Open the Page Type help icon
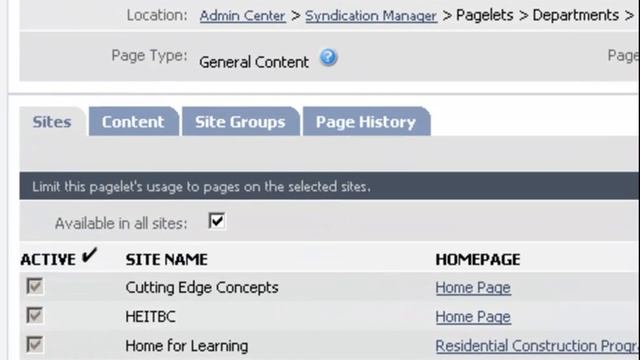 point(329,58)
